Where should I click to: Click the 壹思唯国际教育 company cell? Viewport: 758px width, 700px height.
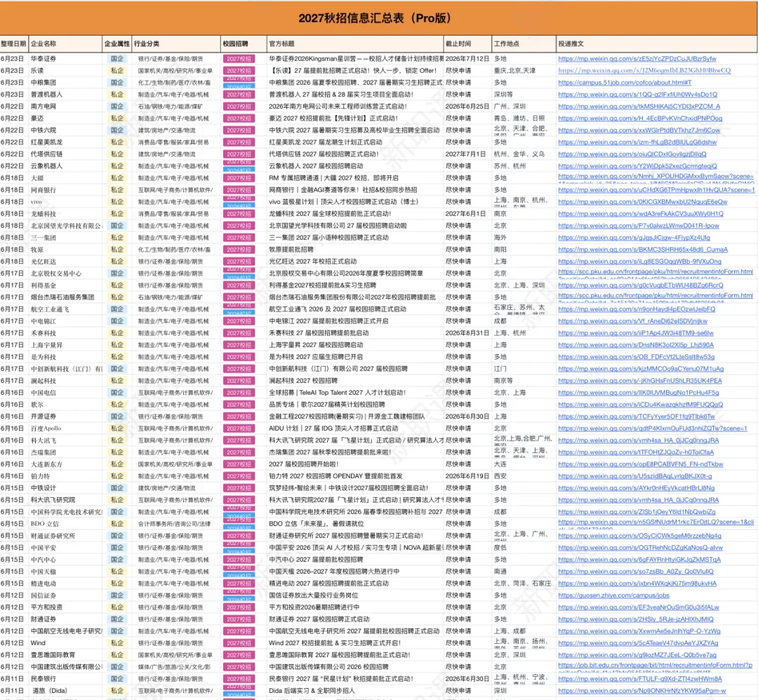tap(53, 655)
